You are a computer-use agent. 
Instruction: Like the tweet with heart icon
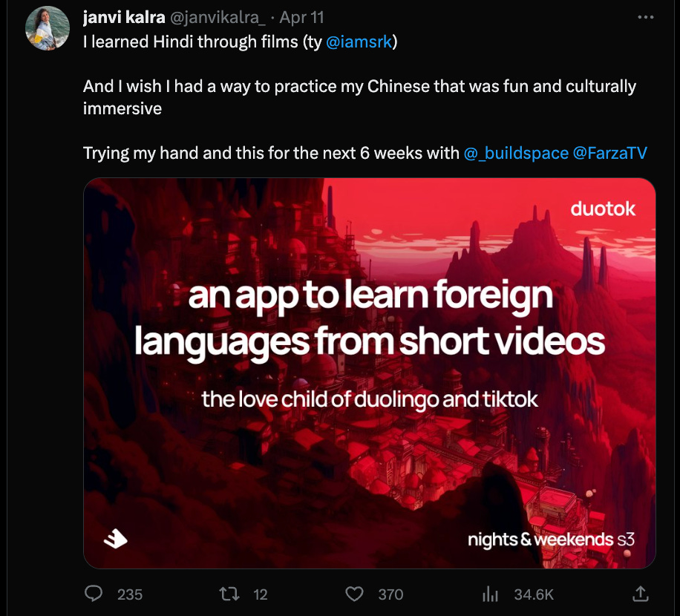coord(354,594)
